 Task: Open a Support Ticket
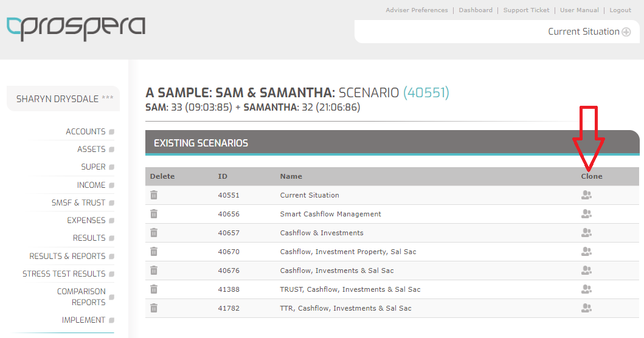pyautogui.click(x=526, y=10)
